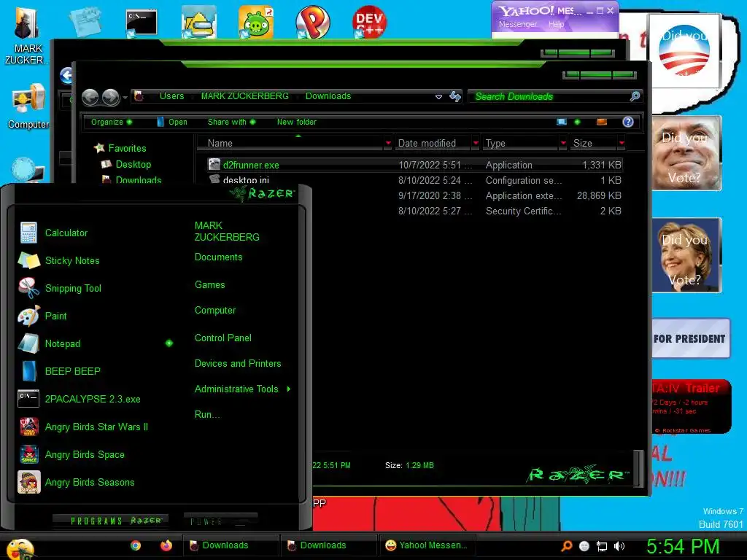
Task: Launch Paint from the start menu
Action: [55, 316]
